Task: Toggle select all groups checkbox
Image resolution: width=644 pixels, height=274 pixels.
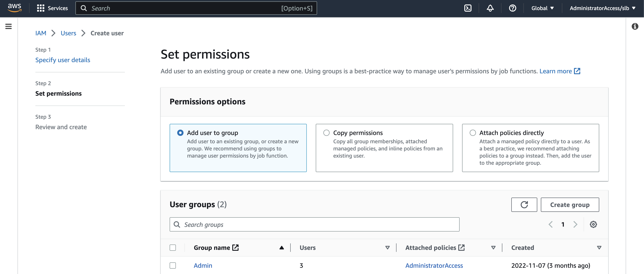Action: (173, 248)
